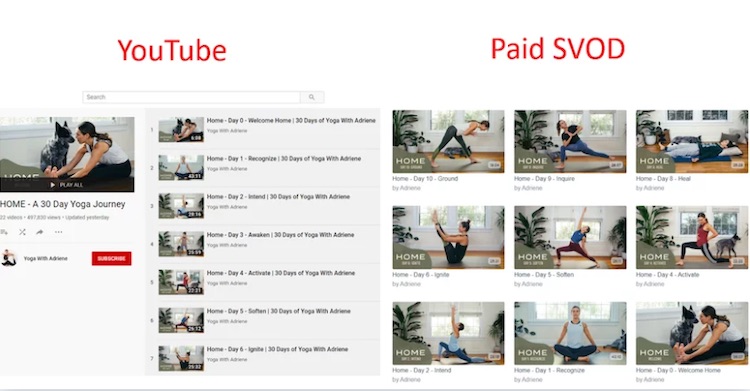
Task: Click the save playlist icon
Action: click(4, 232)
